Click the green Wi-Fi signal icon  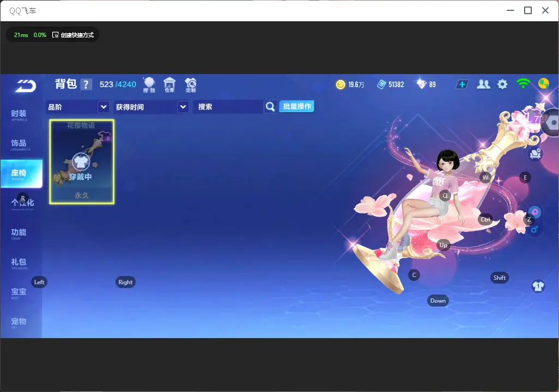[523, 84]
